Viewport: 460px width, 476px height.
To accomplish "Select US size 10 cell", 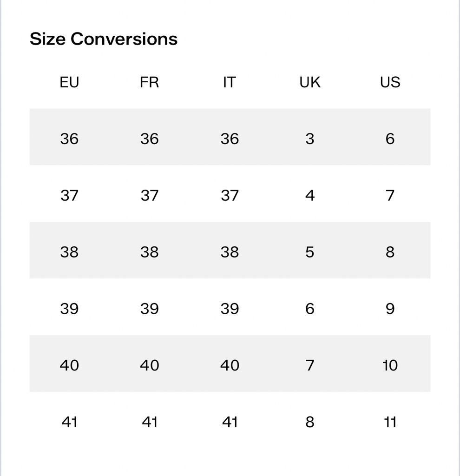I will (x=390, y=365).
